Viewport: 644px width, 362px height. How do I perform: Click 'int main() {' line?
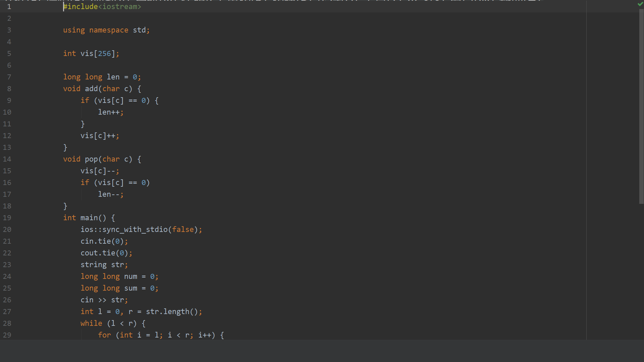pyautogui.click(x=89, y=218)
